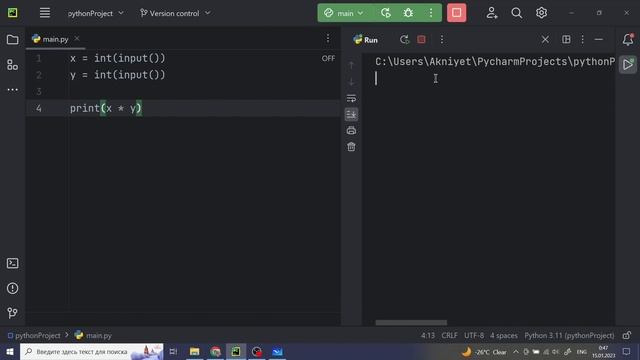Image resolution: width=640 pixels, height=360 pixels.
Task: Open the Terminal tool window
Action: click(13, 263)
